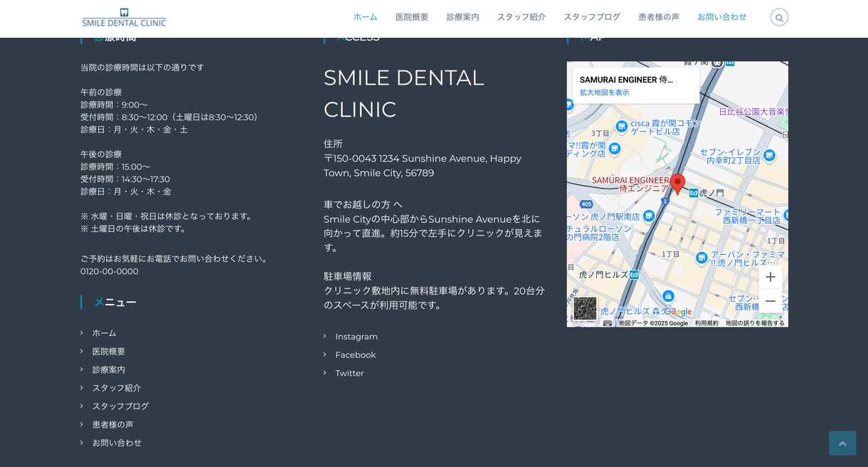Viewport: 868px width, 467px height.
Task: Click スタッフ紹介 in the footer menu list
Action: click(x=117, y=388)
